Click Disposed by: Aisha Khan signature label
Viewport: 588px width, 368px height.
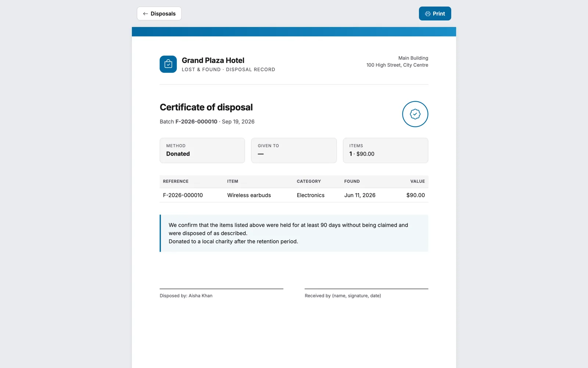pyautogui.click(x=186, y=296)
